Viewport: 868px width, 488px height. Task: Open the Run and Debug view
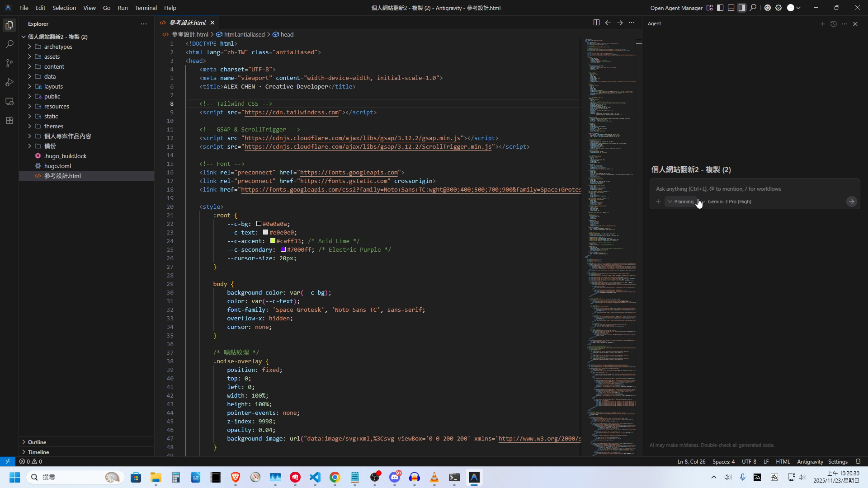pos(9,82)
